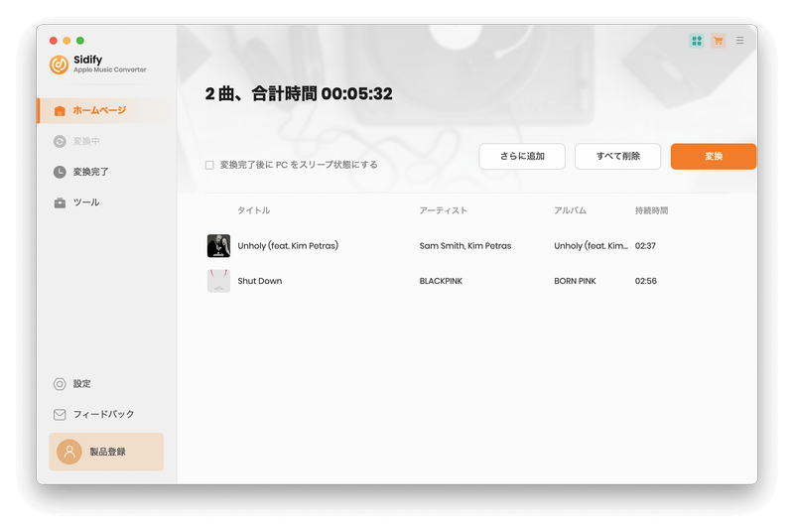Open the フィードバック envelope icon
The width and height of the screenshot is (794, 532).
point(60,414)
